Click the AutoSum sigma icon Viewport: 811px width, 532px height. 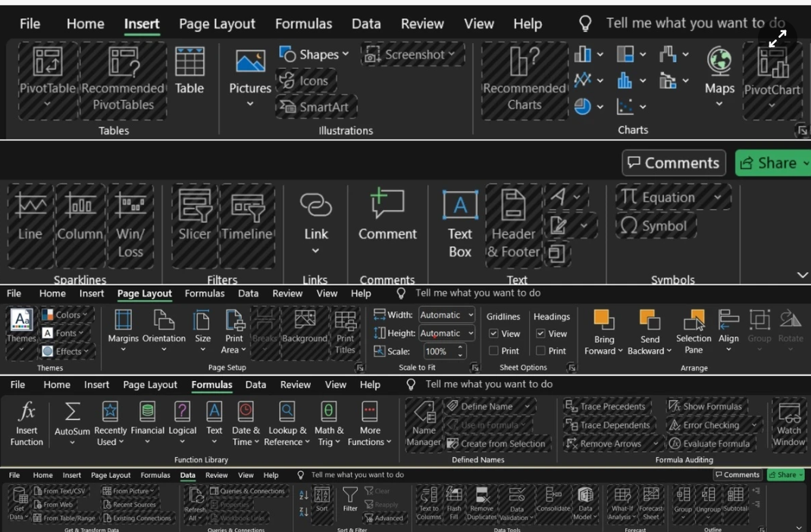(x=72, y=412)
